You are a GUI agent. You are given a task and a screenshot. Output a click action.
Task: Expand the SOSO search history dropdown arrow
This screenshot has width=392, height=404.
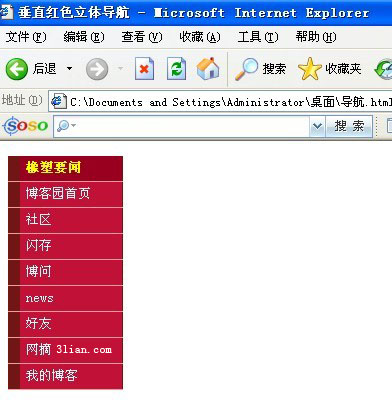pyautogui.click(x=317, y=126)
